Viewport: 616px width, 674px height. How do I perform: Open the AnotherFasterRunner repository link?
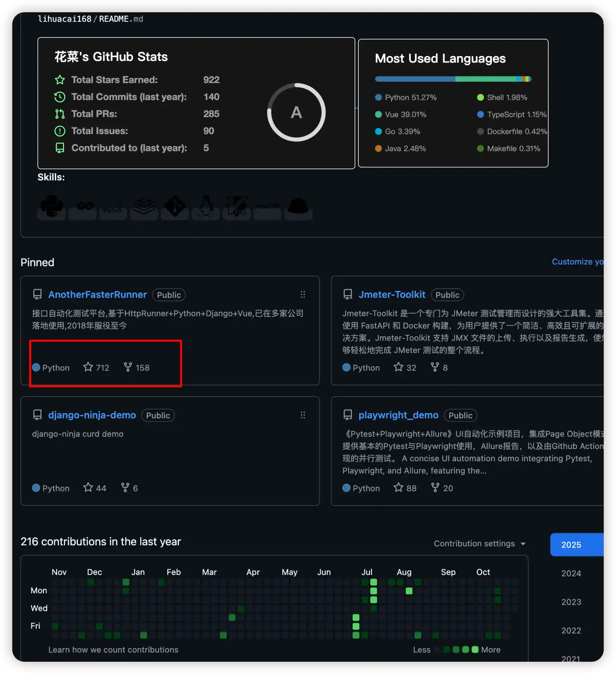coord(98,295)
